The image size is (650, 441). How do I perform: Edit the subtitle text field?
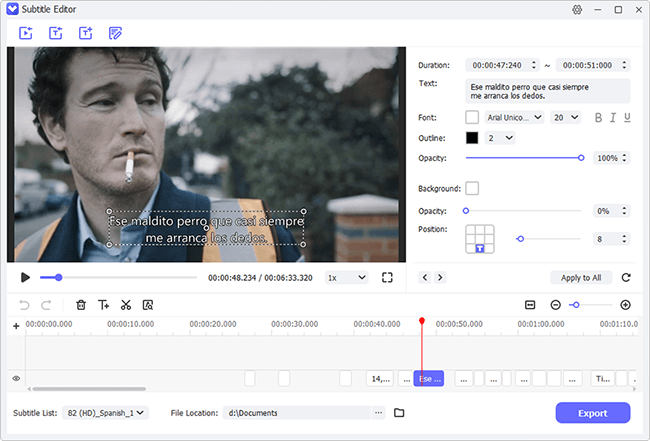548,91
